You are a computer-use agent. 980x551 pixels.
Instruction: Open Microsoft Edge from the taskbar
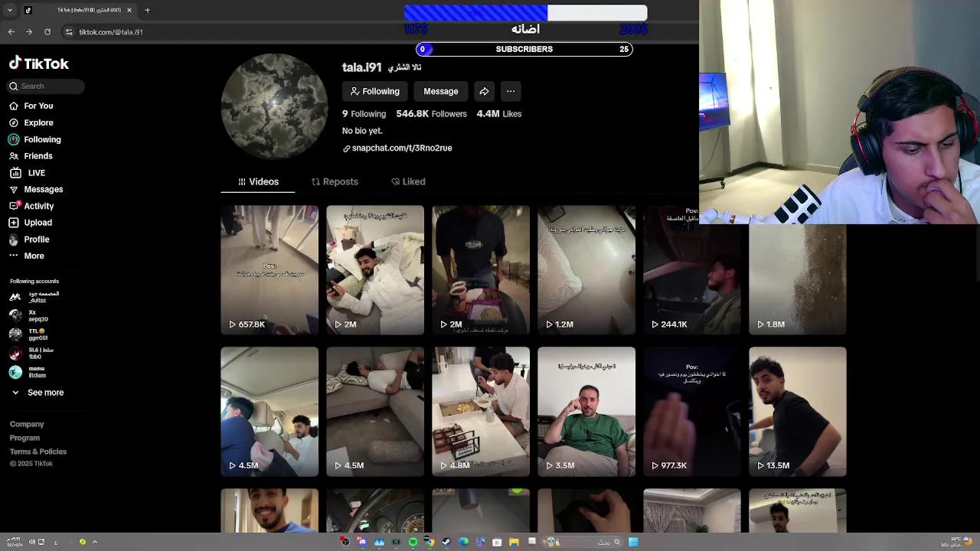(463, 542)
